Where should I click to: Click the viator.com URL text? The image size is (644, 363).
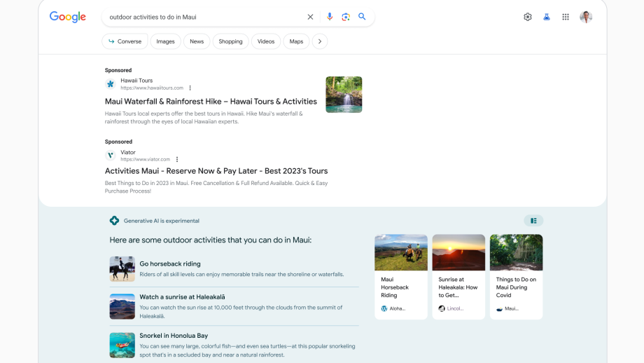click(146, 160)
